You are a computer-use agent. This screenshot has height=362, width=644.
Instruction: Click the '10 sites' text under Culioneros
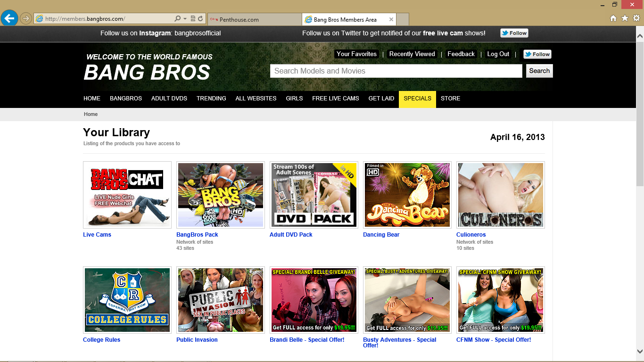point(465,248)
